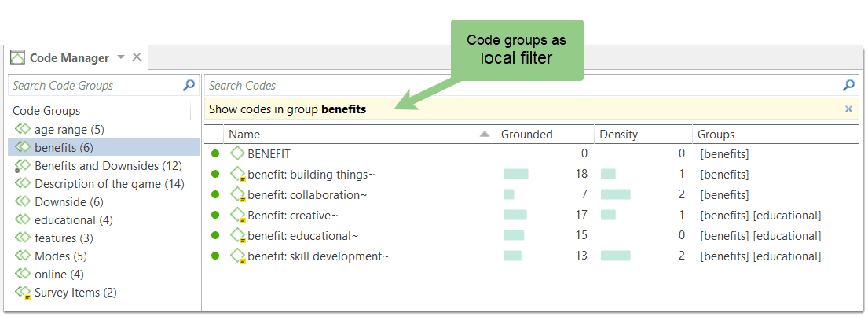This screenshot has height=317, width=868.
Task: Click the features group icon
Action: click(22, 238)
